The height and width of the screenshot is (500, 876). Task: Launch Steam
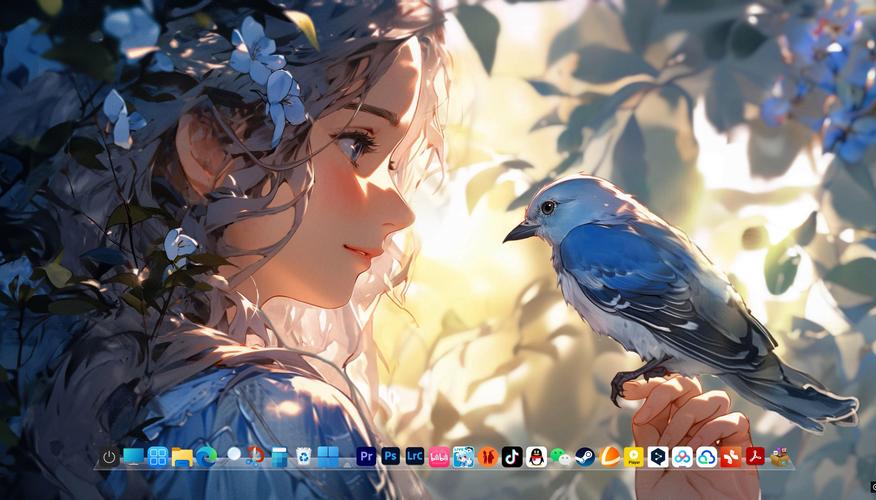pos(585,457)
